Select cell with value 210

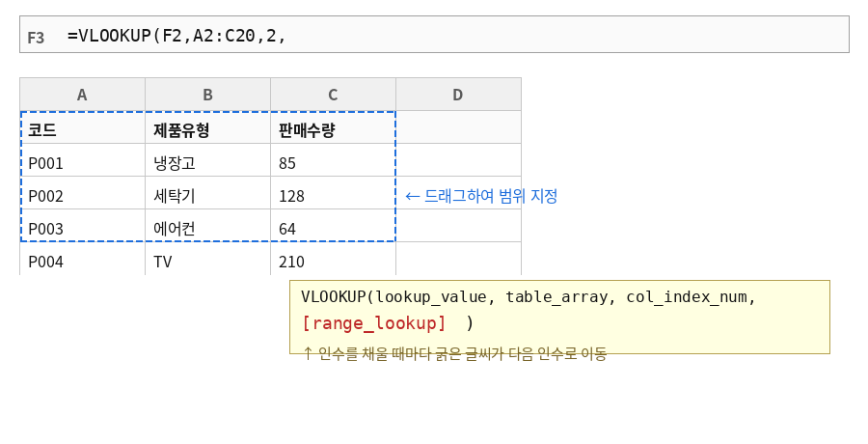click(x=333, y=259)
